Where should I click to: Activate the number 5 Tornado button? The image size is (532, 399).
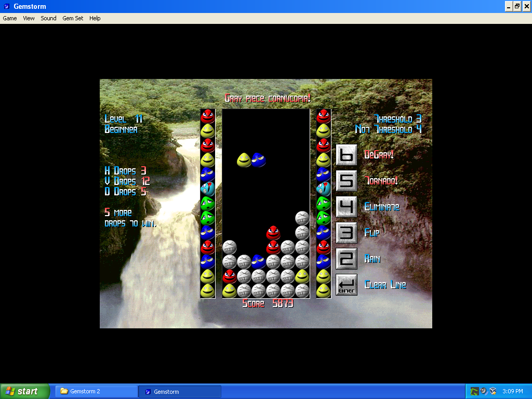347,181
